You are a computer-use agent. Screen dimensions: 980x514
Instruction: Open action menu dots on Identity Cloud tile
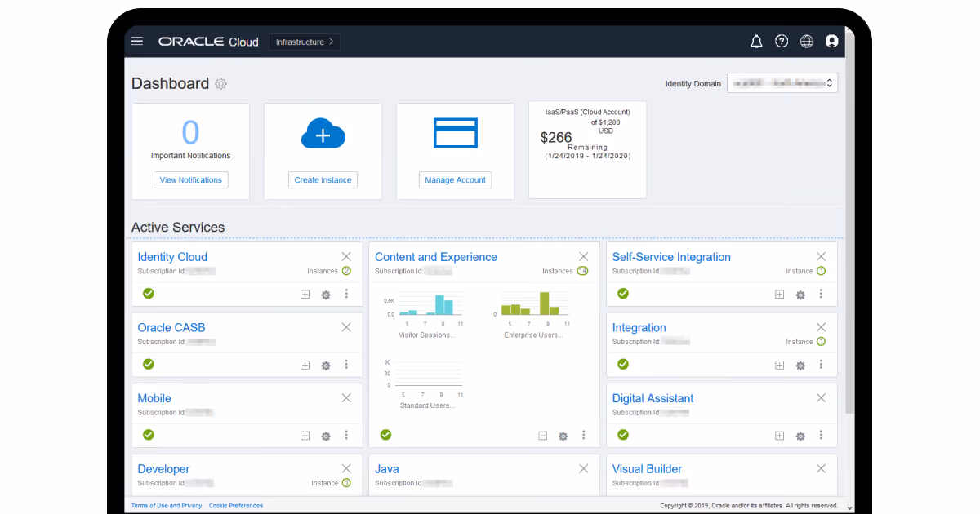pos(346,294)
